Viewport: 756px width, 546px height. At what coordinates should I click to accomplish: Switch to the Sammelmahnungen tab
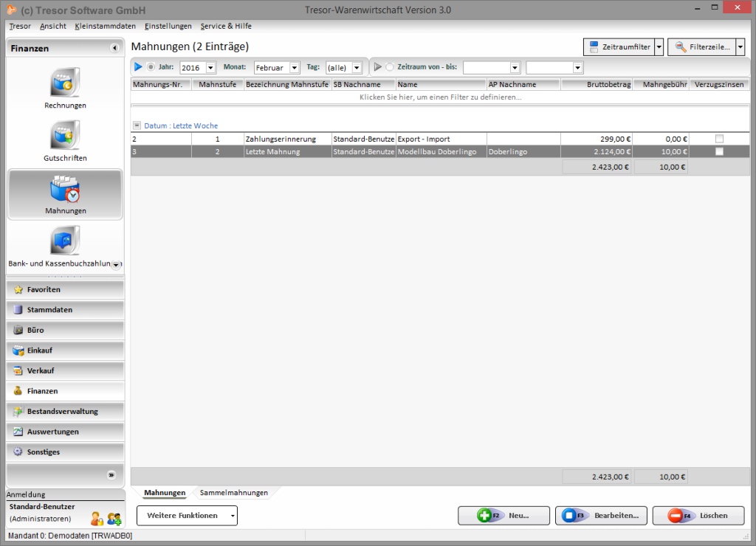point(233,492)
